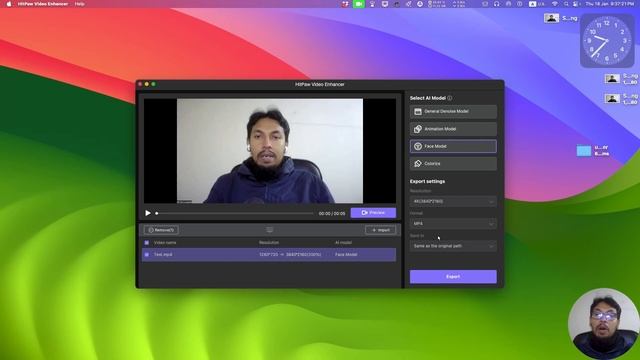
Task: Play the video in the preview player
Action: 148,213
